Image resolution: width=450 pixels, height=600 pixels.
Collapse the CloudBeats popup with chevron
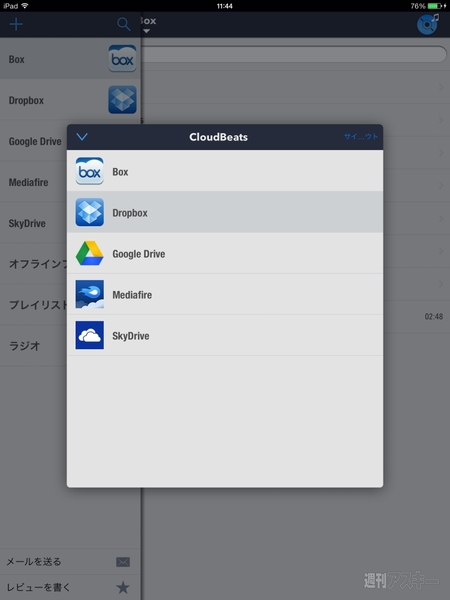pos(82,137)
